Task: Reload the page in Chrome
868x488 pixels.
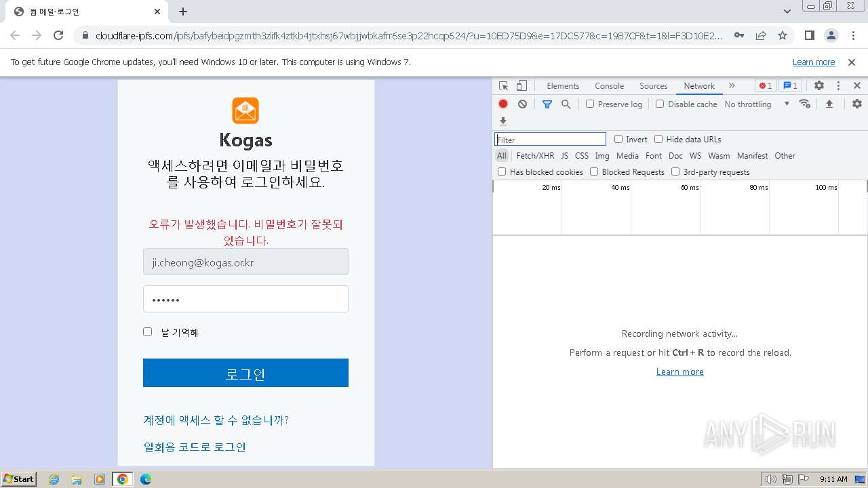Action: point(58,35)
